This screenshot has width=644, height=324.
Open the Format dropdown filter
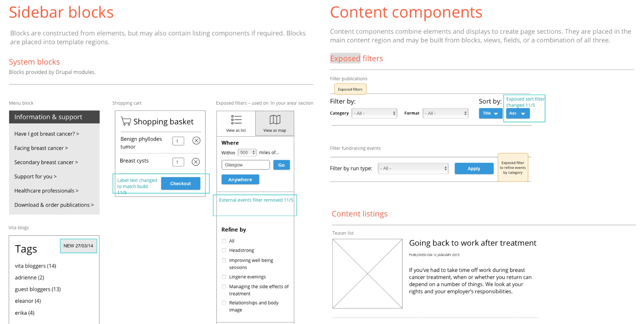pyautogui.click(x=445, y=113)
